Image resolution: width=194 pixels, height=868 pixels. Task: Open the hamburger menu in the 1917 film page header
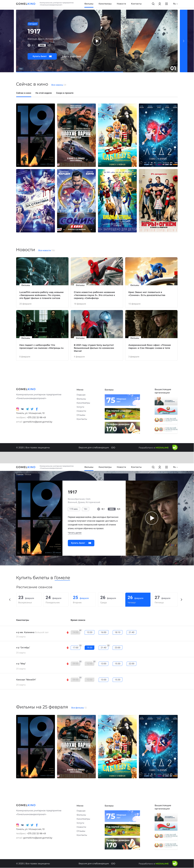coord(166,467)
